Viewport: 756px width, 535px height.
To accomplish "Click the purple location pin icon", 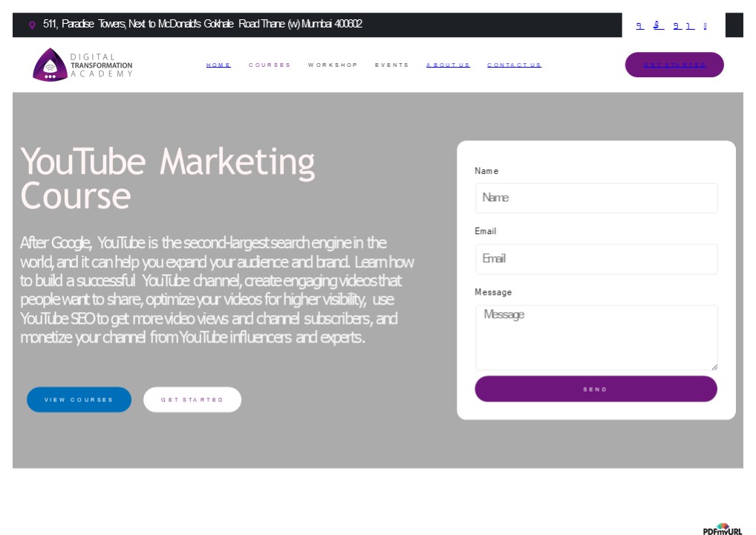I will pyautogui.click(x=32, y=25).
